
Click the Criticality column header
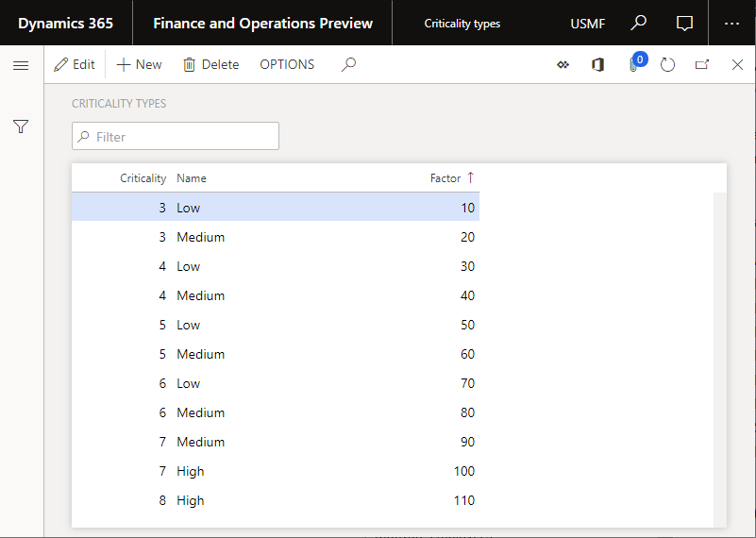tap(143, 178)
